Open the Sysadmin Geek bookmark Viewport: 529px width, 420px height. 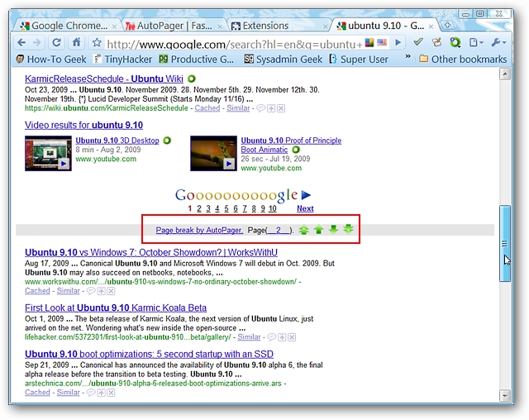tap(283, 60)
